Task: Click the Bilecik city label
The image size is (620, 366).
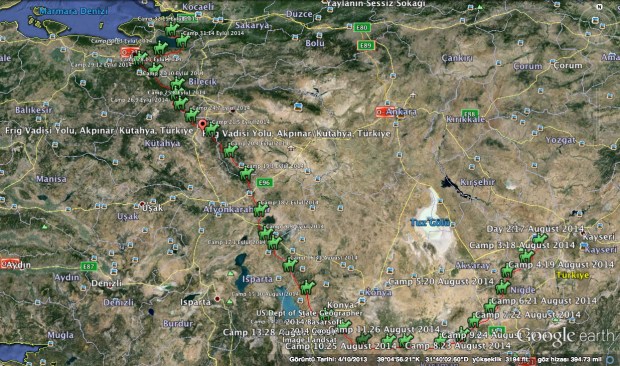Action: coord(203,82)
